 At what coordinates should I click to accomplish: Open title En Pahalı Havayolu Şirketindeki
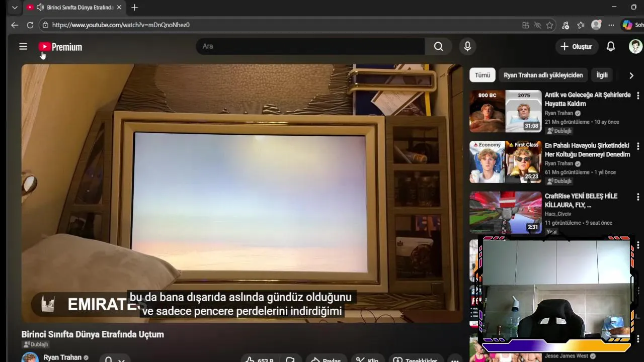click(588, 150)
